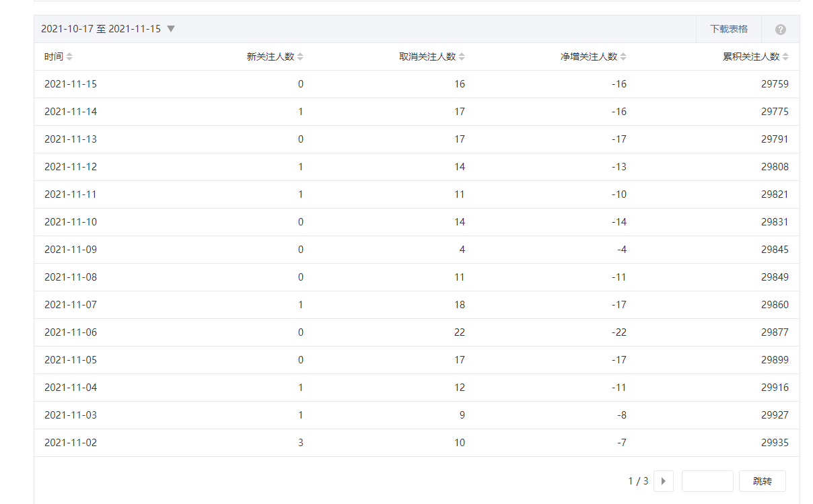Click the page indicator 1 / 3

(x=638, y=481)
